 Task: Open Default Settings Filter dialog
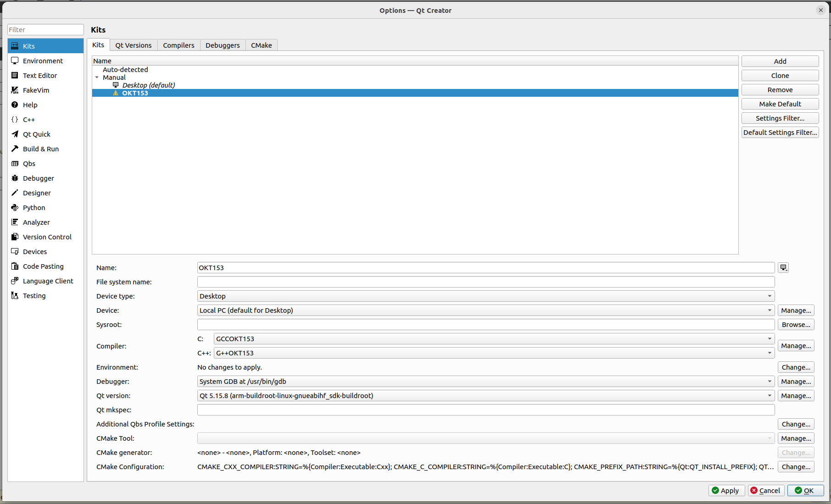tap(780, 133)
